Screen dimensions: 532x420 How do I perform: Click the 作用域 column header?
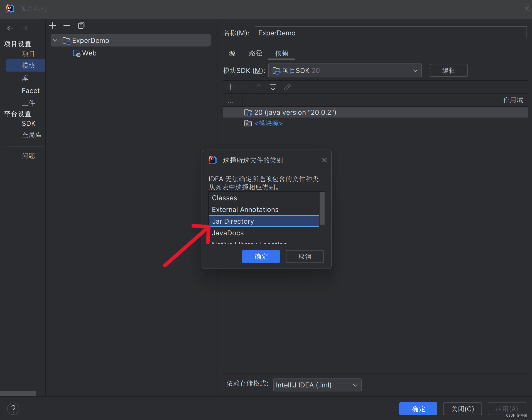click(x=513, y=100)
